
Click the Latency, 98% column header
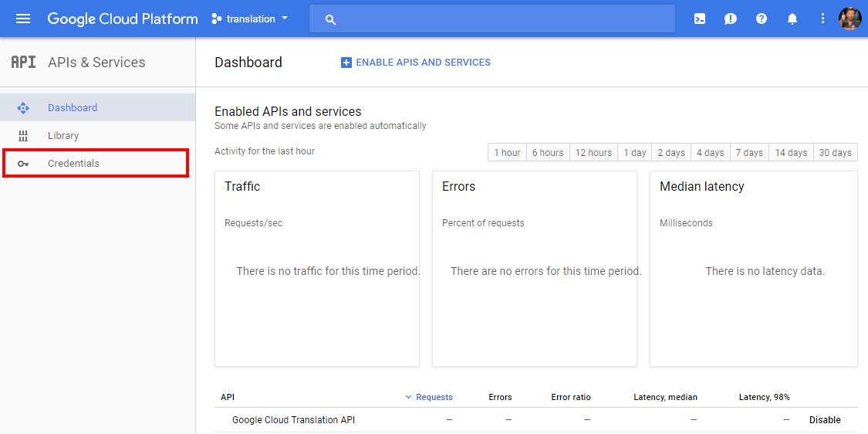(764, 397)
